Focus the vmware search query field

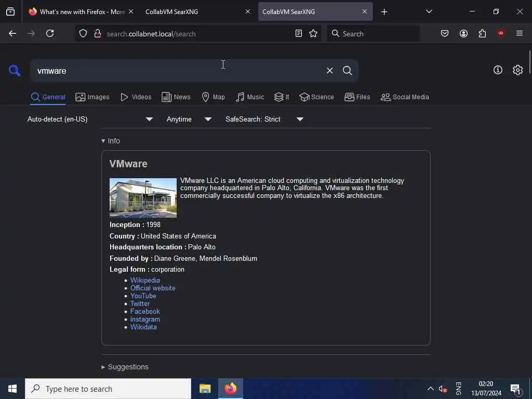(x=177, y=71)
